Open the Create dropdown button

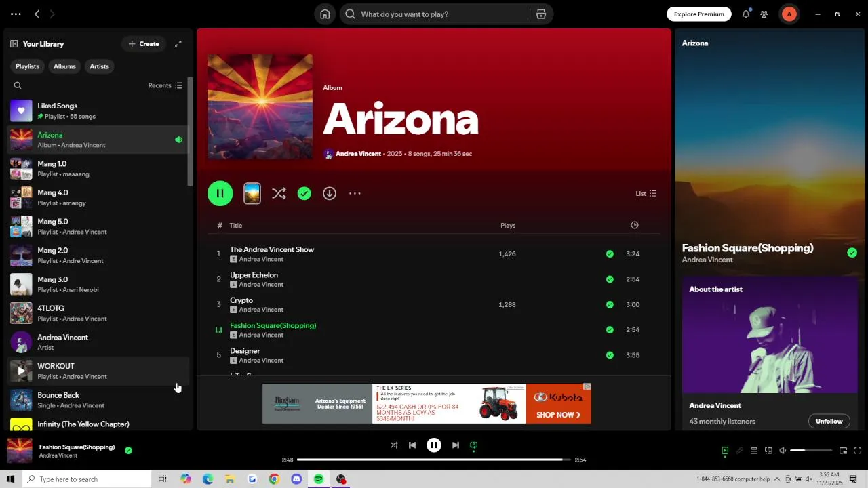click(x=144, y=44)
